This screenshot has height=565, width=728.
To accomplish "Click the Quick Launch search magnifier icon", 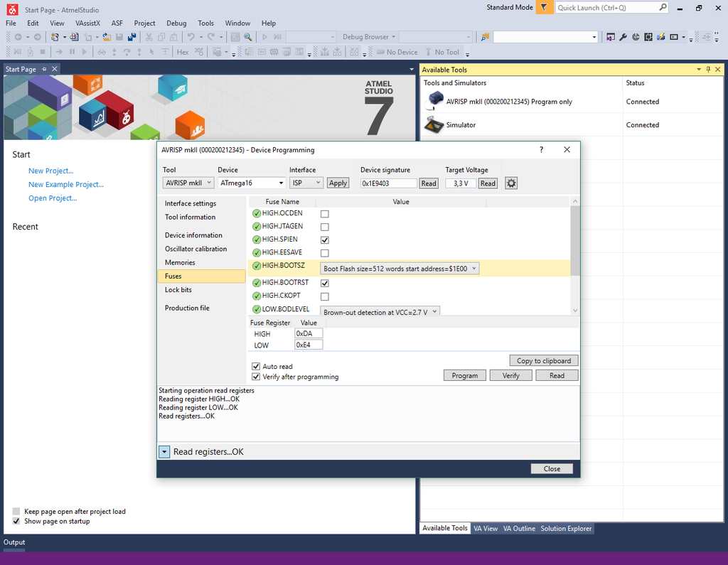I will (663, 7).
